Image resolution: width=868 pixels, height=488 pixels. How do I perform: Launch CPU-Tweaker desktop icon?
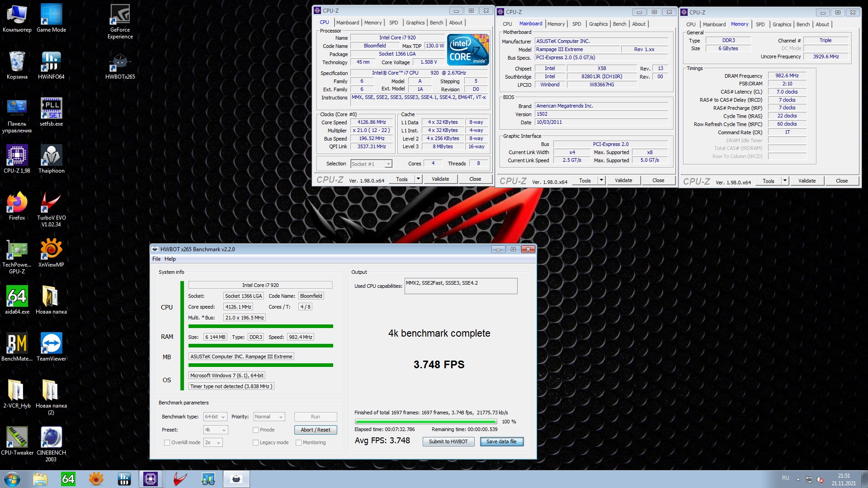[17, 441]
